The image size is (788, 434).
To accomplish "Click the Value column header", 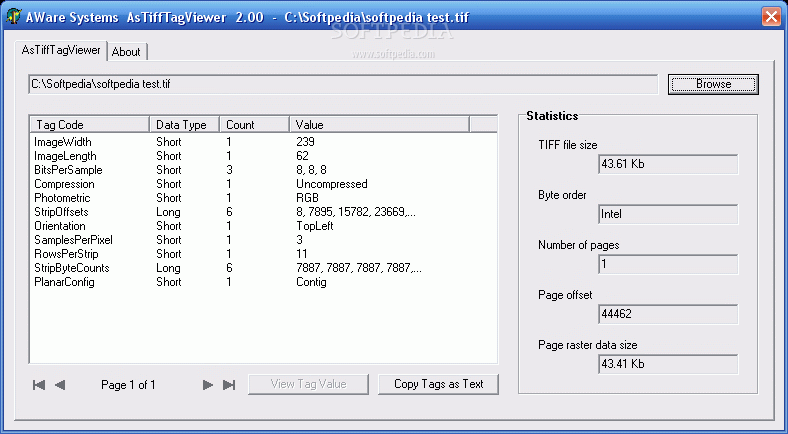I will (x=379, y=125).
